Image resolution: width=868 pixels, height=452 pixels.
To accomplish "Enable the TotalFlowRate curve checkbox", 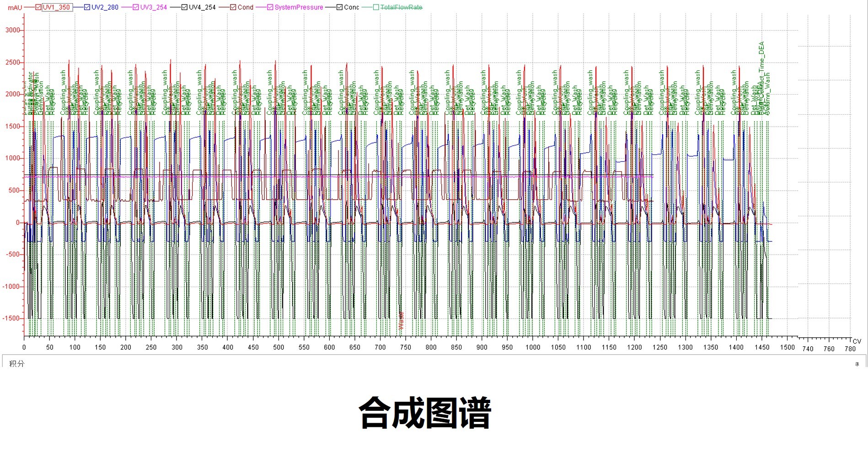I will (376, 7).
